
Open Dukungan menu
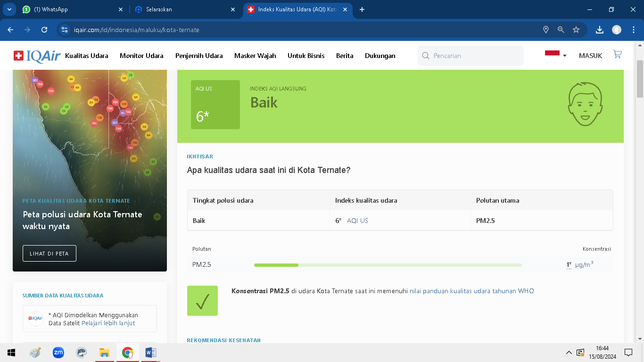pos(380,56)
